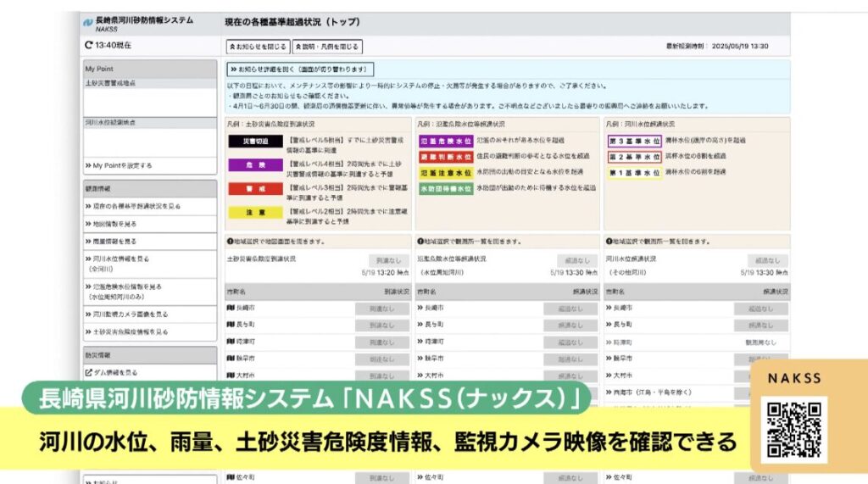This screenshot has width=868, height=484.
Task: Open ダム情報を見る link in sidebar
Action: click(x=111, y=373)
